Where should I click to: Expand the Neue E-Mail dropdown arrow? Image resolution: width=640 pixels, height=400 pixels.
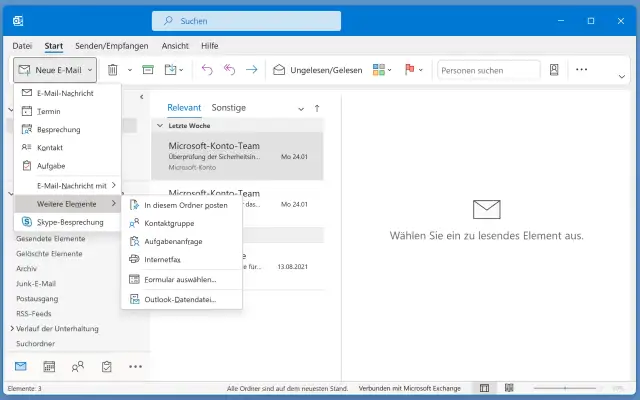coord(90,70)
